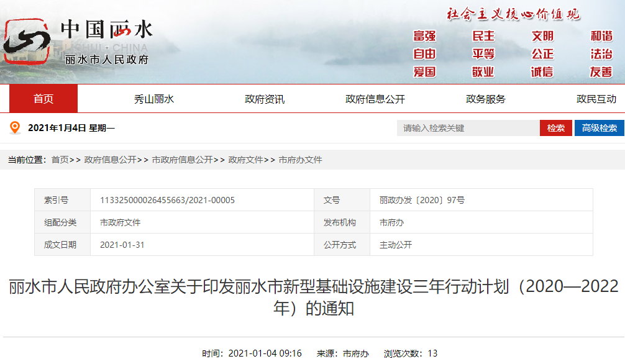Click the Lishui China logo emblem
Screen dimensions: 625x364
[x=26, y=41]
